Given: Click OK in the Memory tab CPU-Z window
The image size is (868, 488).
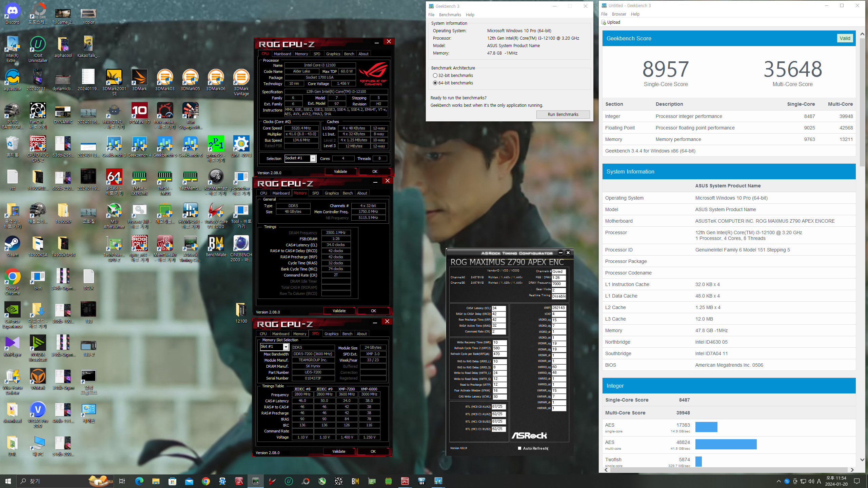Looking at the screenshot, I should coord(373,311).
